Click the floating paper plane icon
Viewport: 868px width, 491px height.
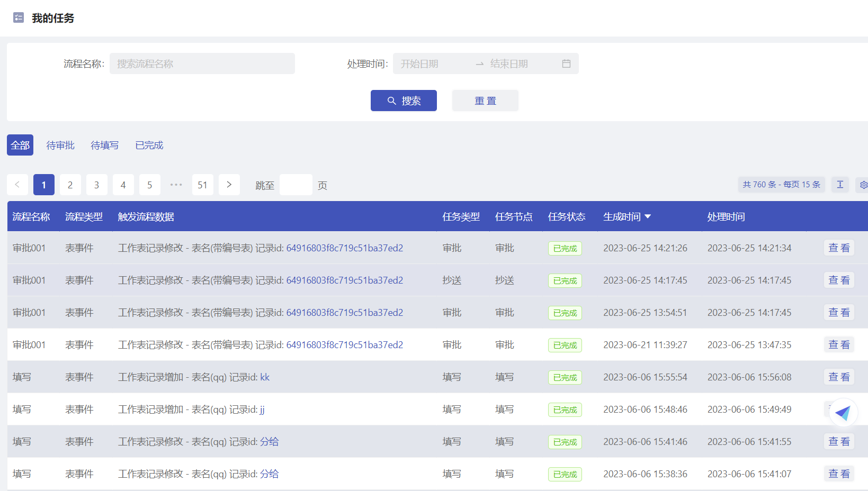coord(844,412)
